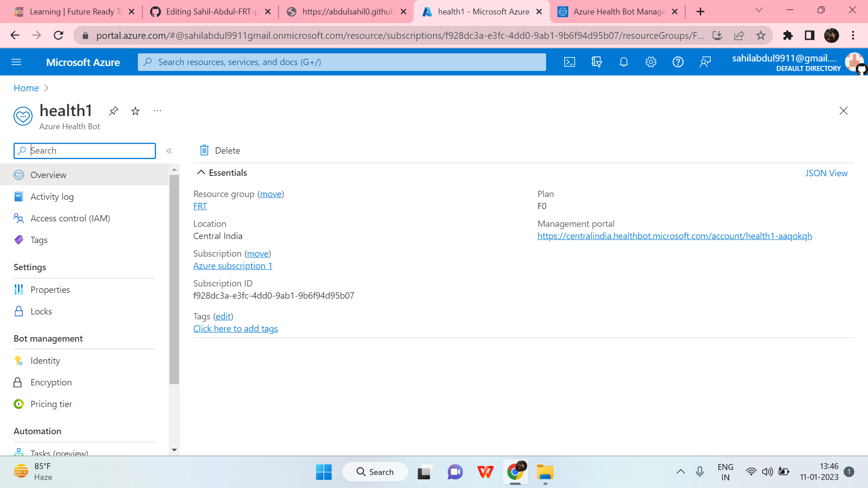Open Encryption settings
Viewport: 868px width, 488px height.
(x=51, y=382)
